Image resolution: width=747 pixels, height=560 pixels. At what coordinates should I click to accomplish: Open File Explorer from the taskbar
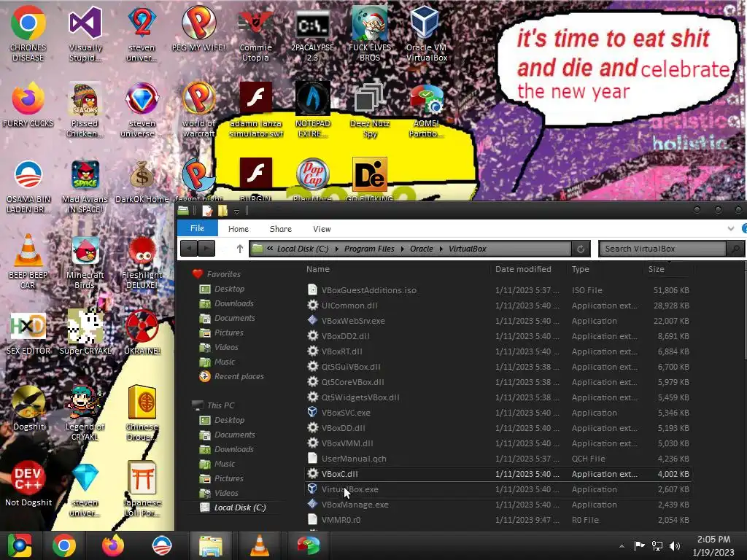point(211,545)
